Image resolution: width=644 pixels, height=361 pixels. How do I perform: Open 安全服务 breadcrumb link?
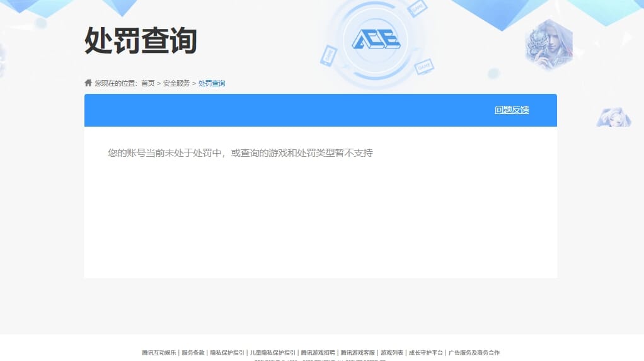[x=176, y=83]
